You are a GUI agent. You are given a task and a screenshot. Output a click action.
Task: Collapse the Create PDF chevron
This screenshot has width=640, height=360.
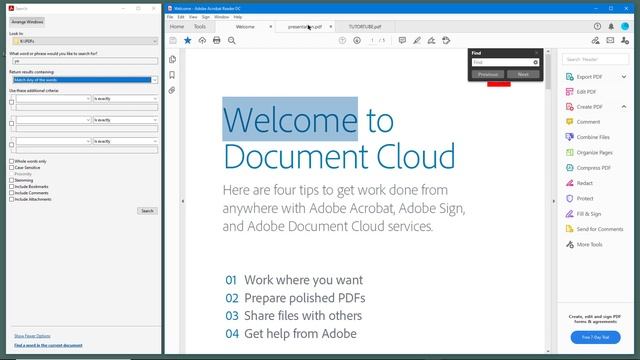click(x=624, y=107)
